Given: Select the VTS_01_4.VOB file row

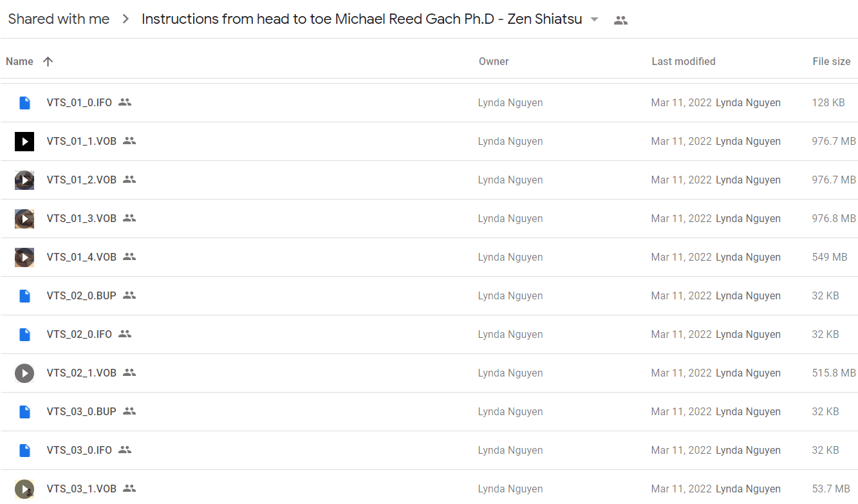Looking at the screenshot, I should click(x=429, y=257).
